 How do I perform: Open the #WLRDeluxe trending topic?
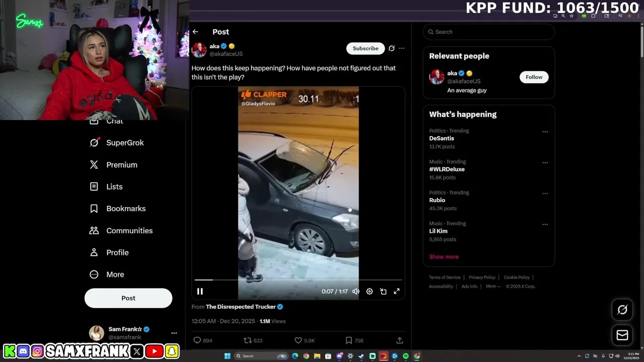point(447,169)
